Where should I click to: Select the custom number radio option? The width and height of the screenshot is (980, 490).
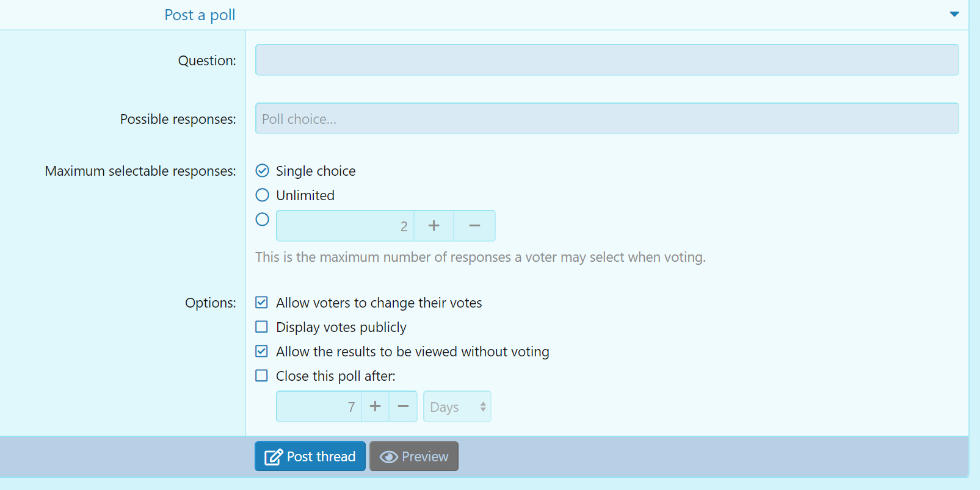[x=262, y=219]
